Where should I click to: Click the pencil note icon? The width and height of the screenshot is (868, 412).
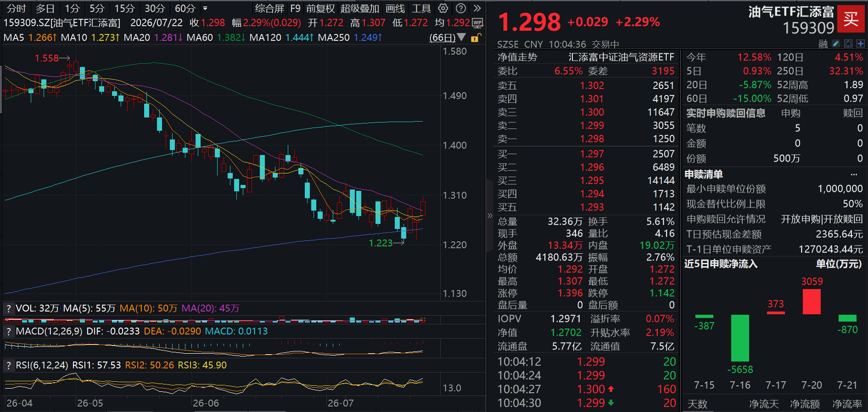click(x=836, y=44)
